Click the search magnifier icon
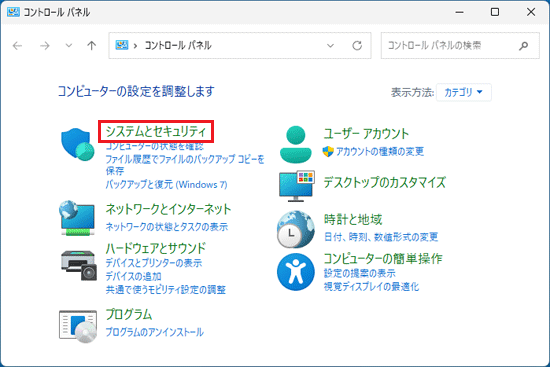Image resolution: width=550 pixels, height=367 pixels. tap(523, 46)
